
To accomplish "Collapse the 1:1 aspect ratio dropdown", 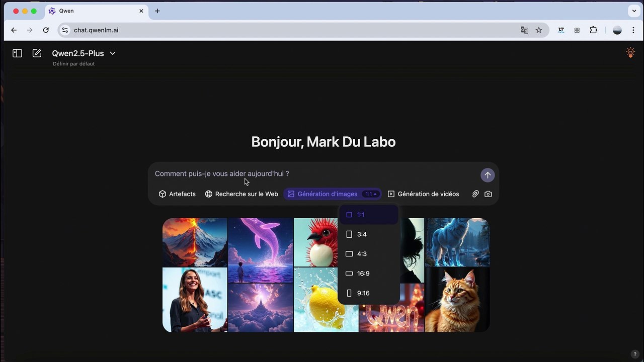I will 371,194.
